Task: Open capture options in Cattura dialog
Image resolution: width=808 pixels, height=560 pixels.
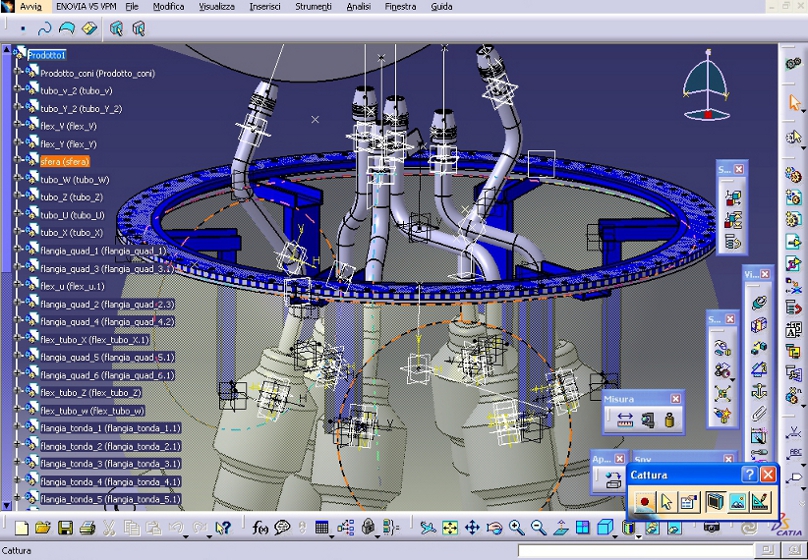Action: [x=688, y=501]
